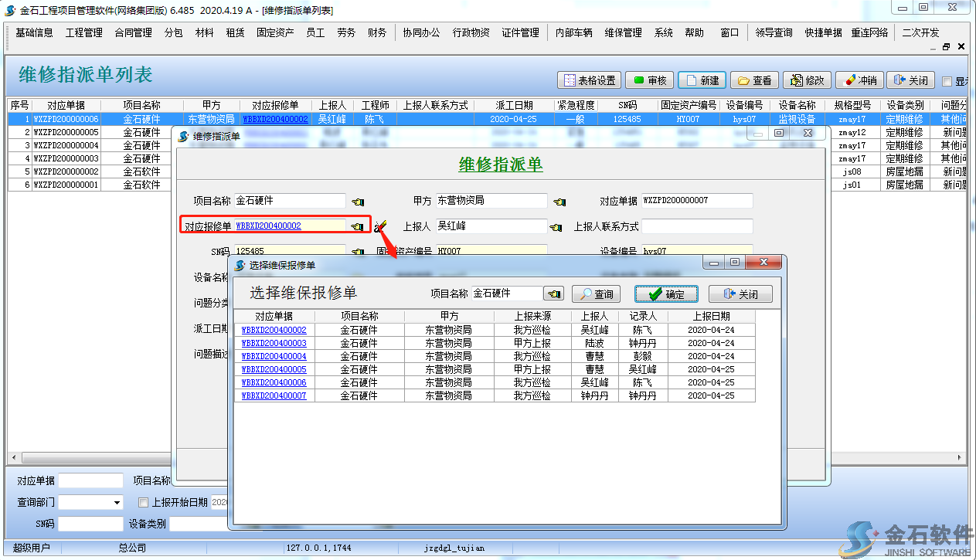This screenshot has height=560, width=976.
Task: Click the 维修指派单 green title link
Action: click(501, 165)
